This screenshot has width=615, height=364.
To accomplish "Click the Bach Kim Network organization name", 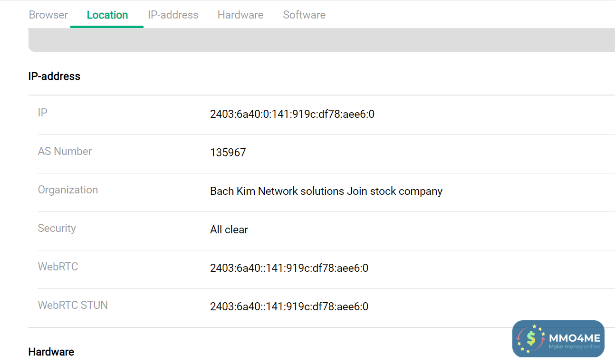I will pos(326,191).
